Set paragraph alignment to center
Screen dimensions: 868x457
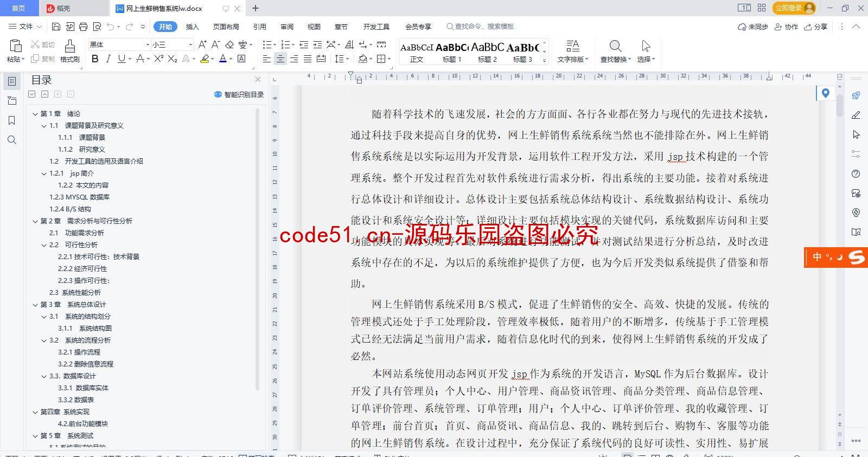tap(280, 59)
